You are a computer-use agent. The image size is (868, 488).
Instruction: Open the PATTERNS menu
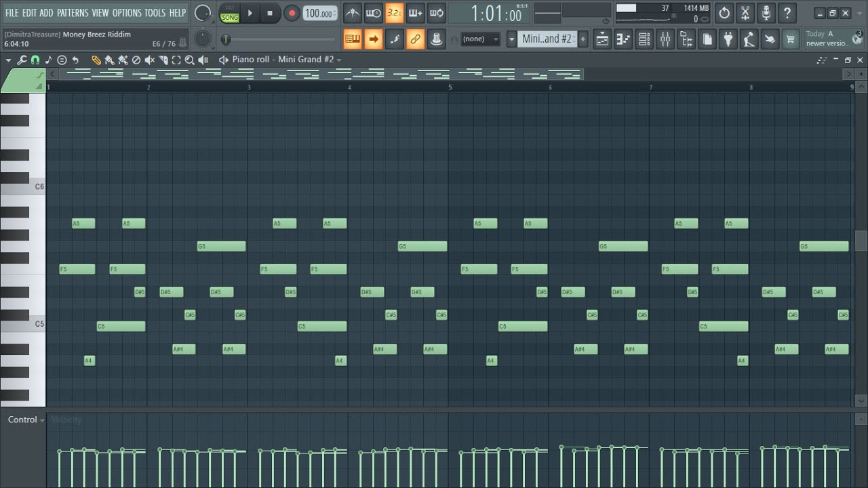coord(73,13)
